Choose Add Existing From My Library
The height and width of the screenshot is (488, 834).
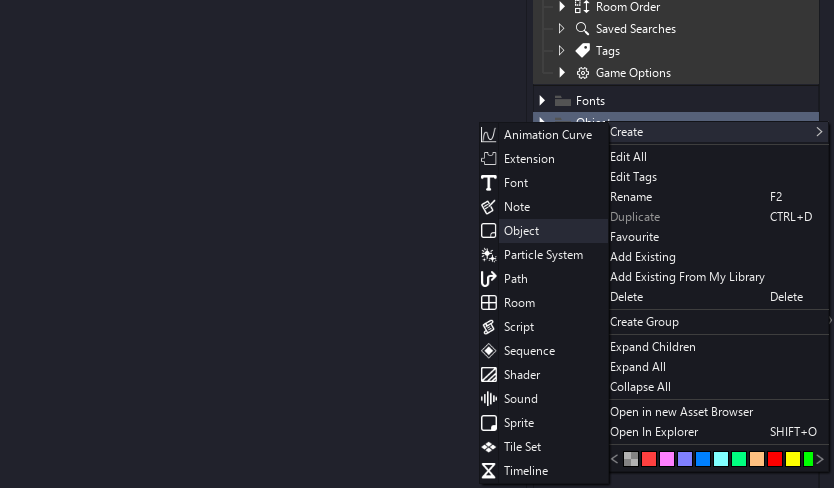687,277
